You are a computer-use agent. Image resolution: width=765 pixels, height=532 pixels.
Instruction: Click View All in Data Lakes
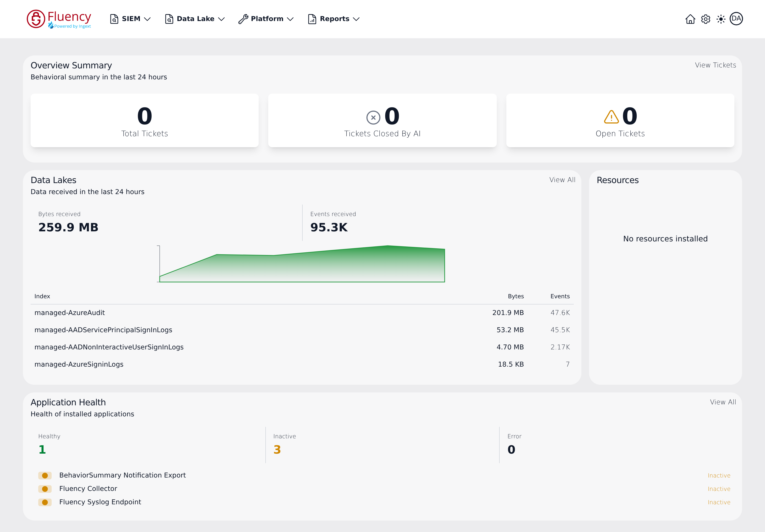pos(562,179)
